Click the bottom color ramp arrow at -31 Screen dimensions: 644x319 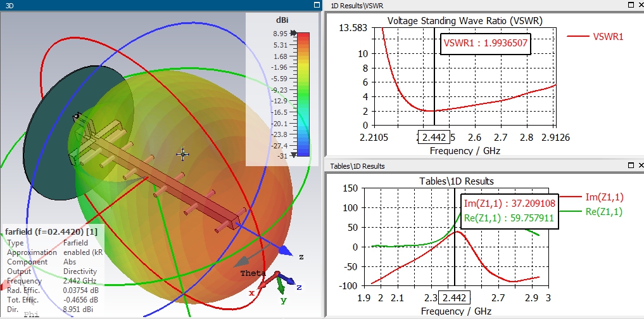(294, 155)
